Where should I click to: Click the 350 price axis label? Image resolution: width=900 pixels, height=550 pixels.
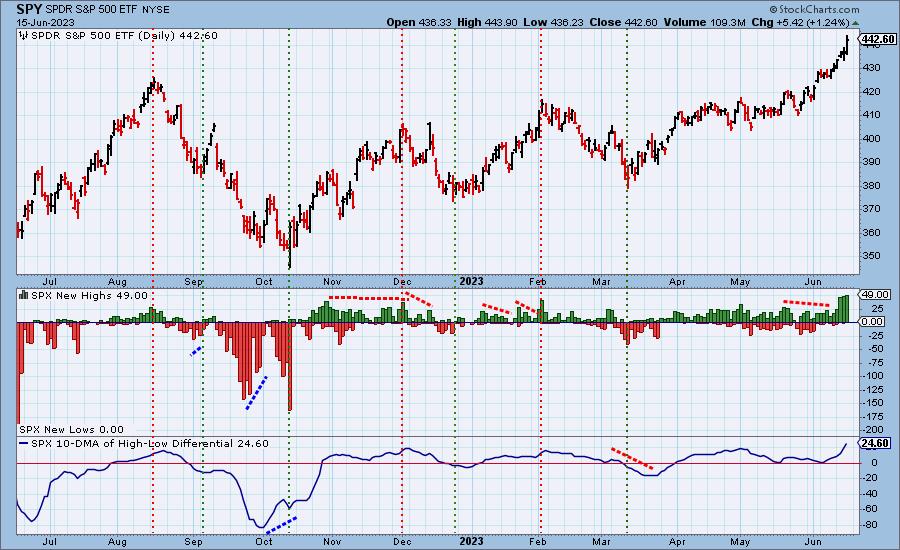click(871, 256)
